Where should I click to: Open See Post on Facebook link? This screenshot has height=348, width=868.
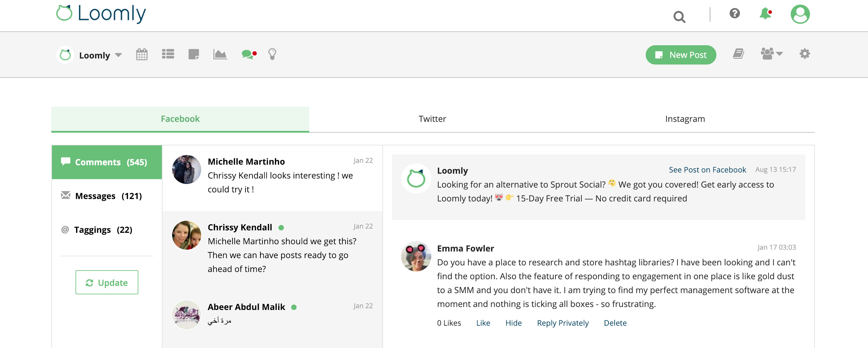tap(707, 169)
